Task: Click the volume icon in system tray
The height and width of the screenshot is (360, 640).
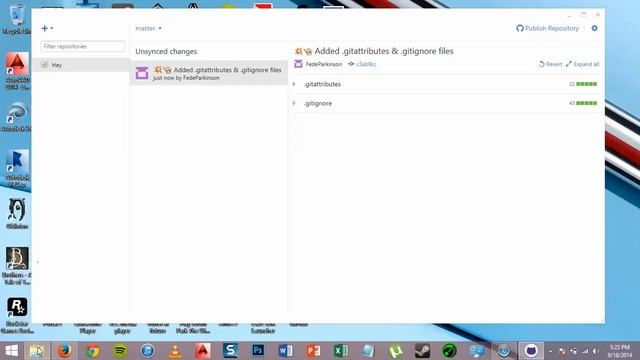Action: pos(596,351)
